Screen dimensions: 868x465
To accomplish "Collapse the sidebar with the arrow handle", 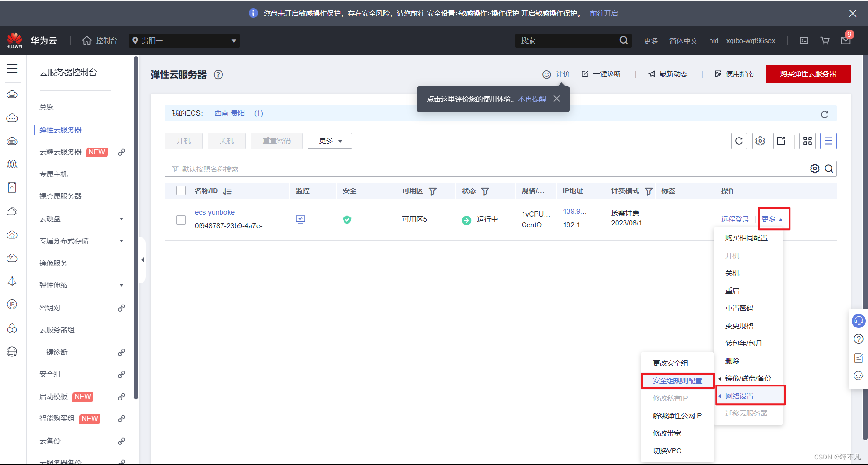I will click(143, 260).
